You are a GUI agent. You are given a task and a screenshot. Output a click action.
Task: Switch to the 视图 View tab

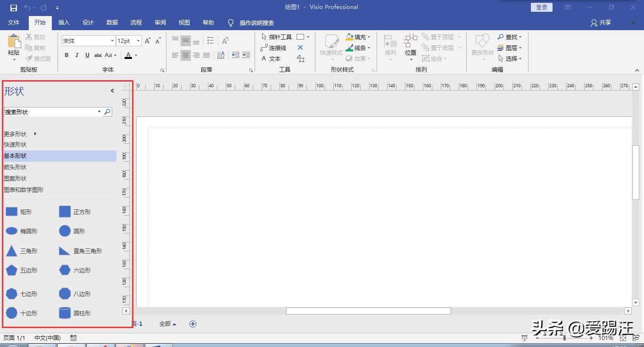coord(184,23)
